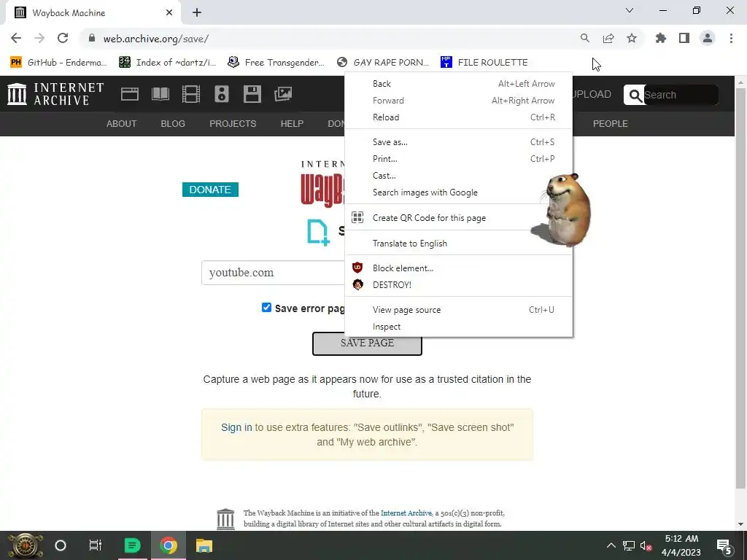This screenshot has height=560, width=747.
Task: Select uBlock Block element... entry
Action: click(458, 268)
